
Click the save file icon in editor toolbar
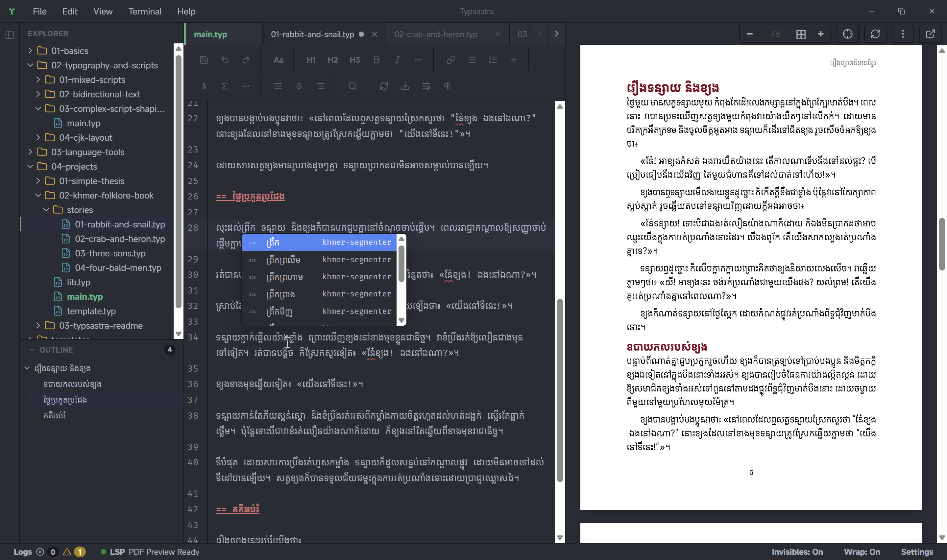tap(204, 59)
